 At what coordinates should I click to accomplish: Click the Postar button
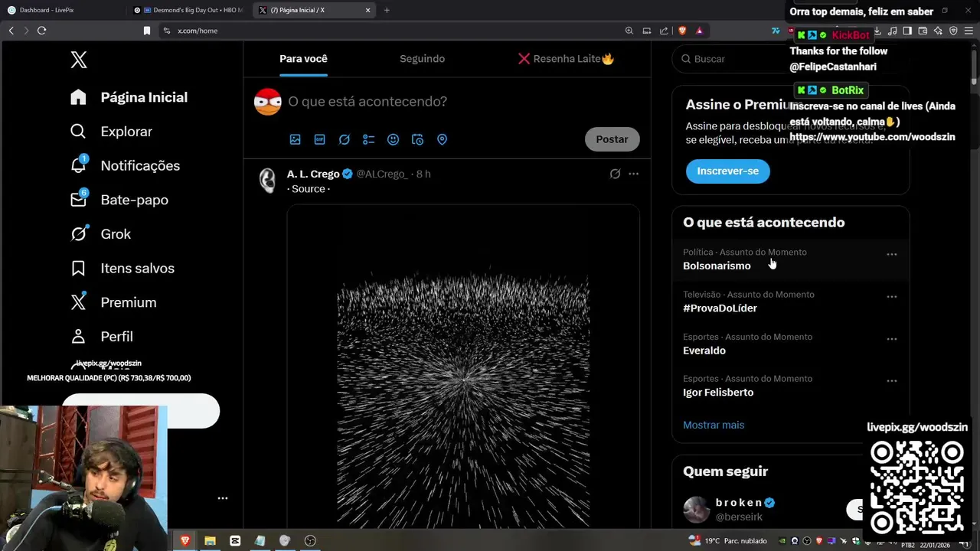pyautogui.click(x=612, y=139)
